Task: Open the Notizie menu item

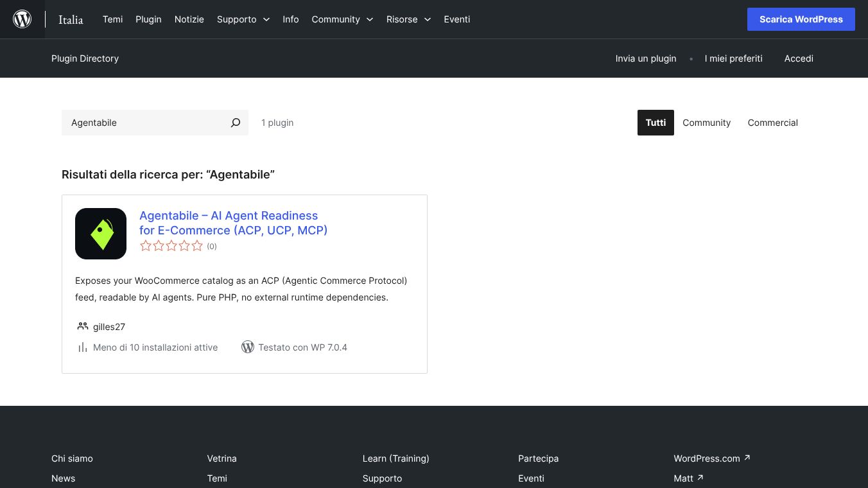Action: (189, 19)
